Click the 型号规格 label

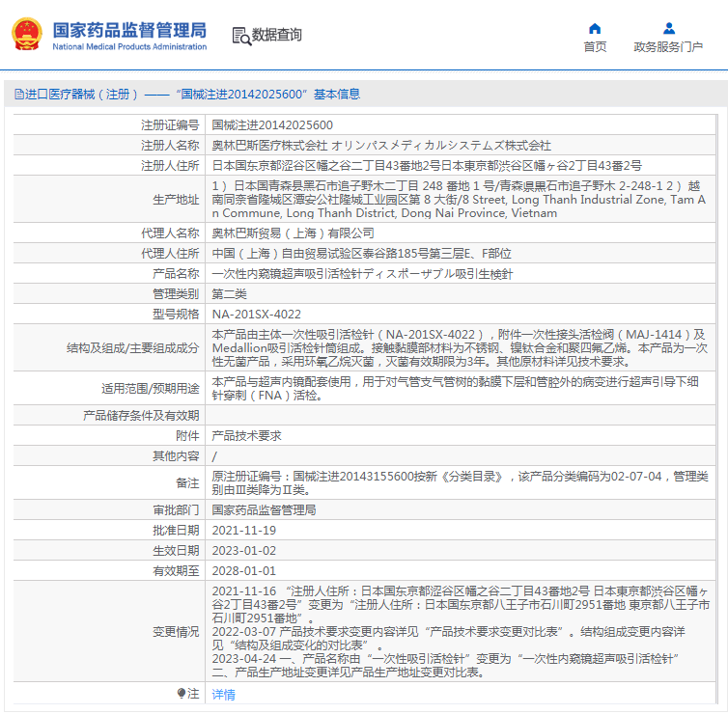[176, 315]
